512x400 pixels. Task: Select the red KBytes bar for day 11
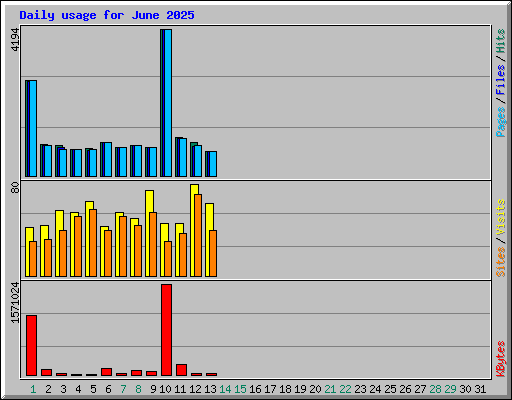coord(181,370)
